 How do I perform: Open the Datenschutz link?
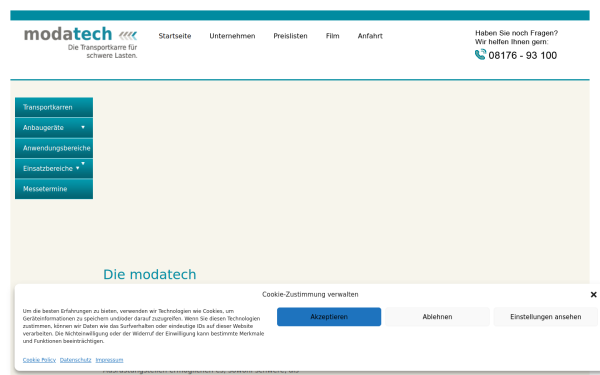click(x=75, y=360)
